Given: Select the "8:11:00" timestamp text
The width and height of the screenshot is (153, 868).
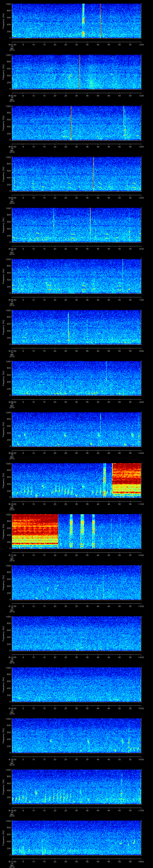Looking at the screenshot, I should (x=12, y=555).
